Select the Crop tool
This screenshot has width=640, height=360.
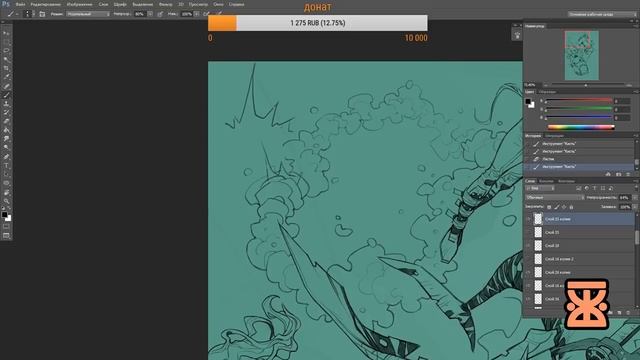point(6,68)
